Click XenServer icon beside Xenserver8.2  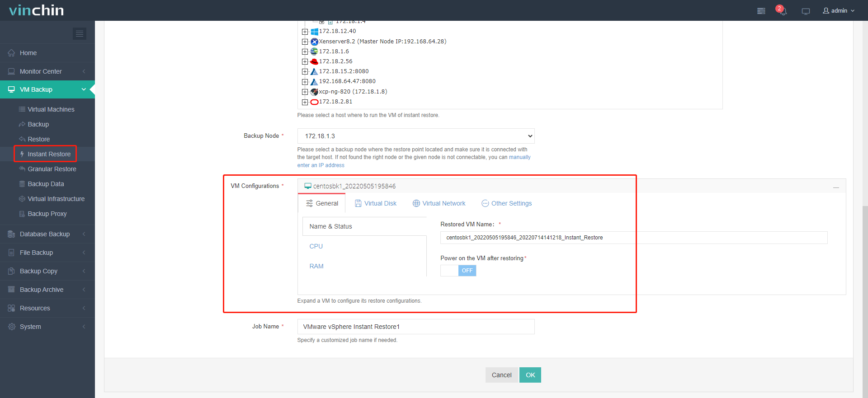[x=314, y=42]
